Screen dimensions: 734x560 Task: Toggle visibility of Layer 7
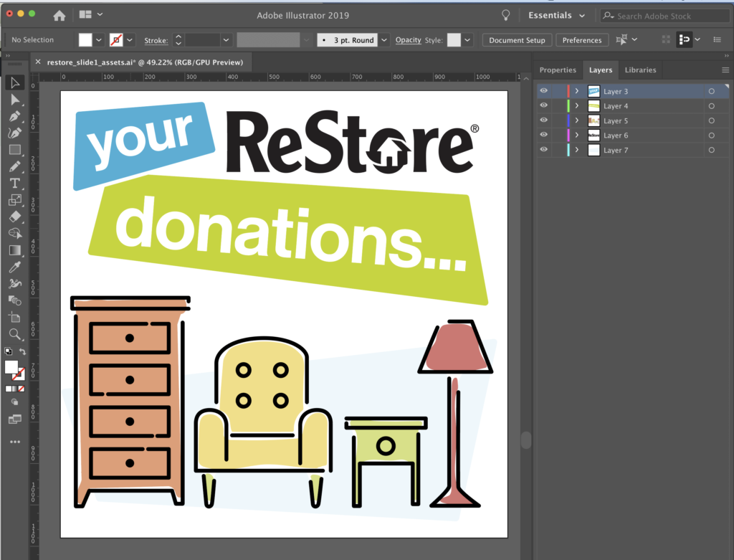(x=543, y=149)
